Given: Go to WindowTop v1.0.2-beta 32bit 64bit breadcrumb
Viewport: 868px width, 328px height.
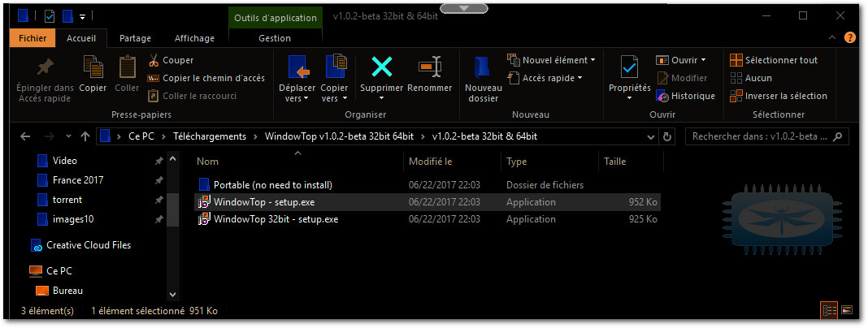Looking at the screenshot, I should tap(340, 136).
